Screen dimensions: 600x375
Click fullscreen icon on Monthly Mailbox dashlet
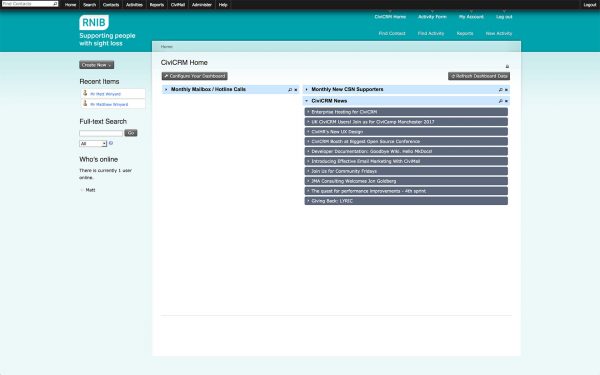point(290,90)
